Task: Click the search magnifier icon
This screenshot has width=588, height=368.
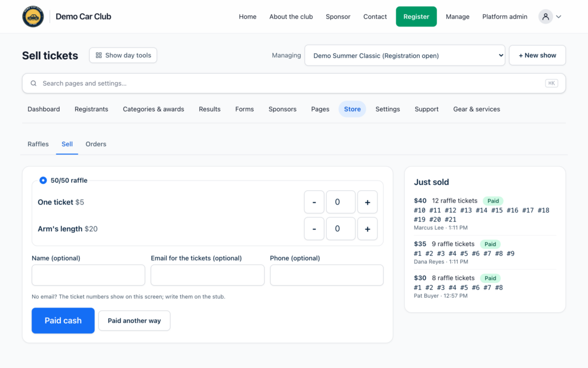Action: [34, 83]
